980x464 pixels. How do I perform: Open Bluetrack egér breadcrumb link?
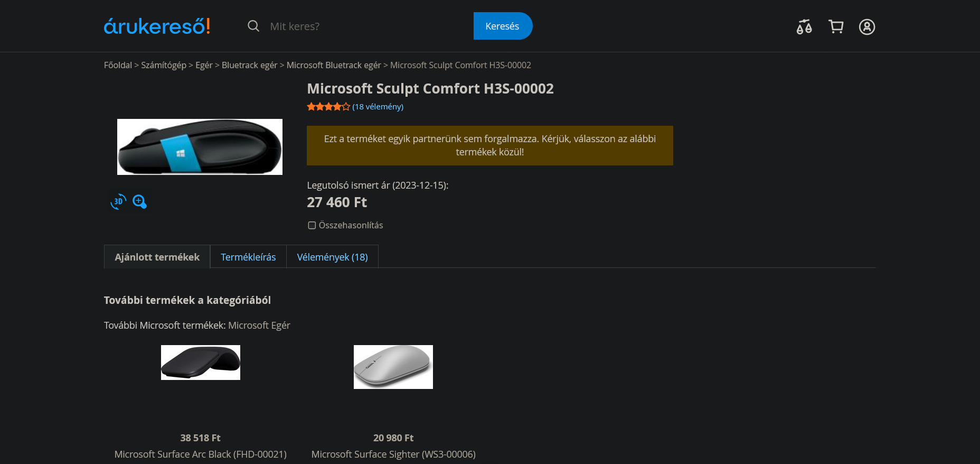click(249, 65)
